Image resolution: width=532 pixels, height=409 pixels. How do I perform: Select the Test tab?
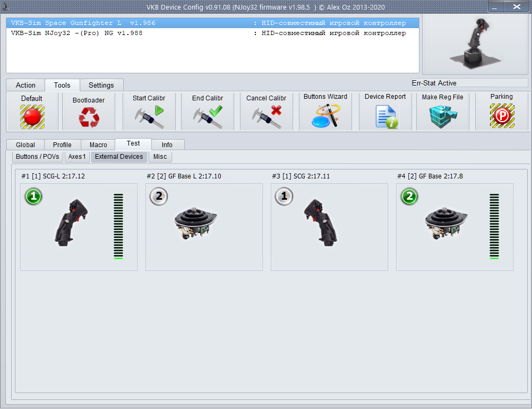[133, 143]
